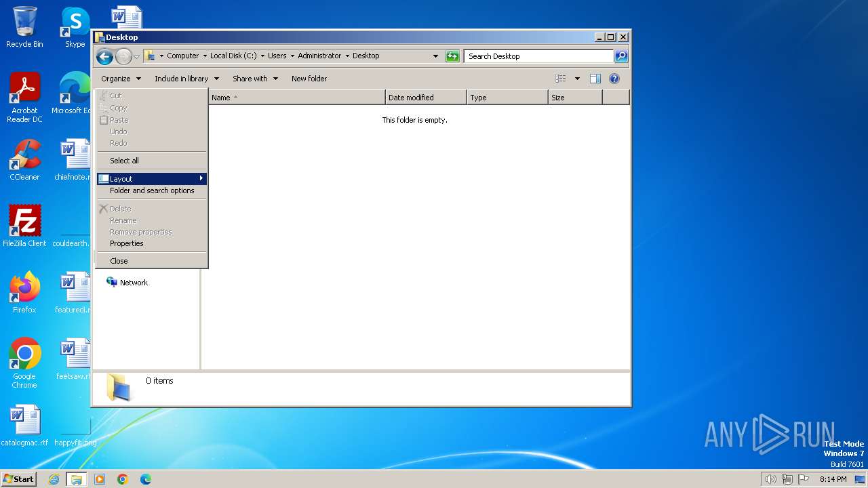Click Properties in the Organize menu
Screen dimensions: 868x488
pyautogui.click(x=152, y=243)
